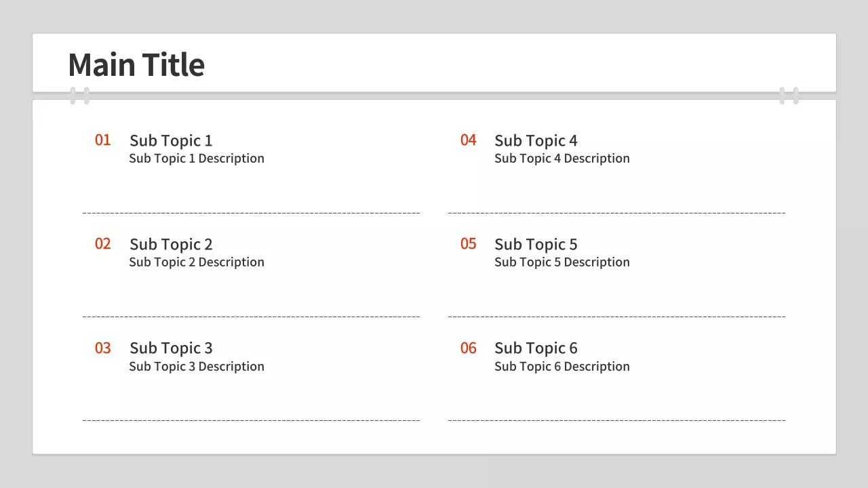This screenshot has width=868, height=488.
Task: Select the red 06 number label
Action: 468,348
